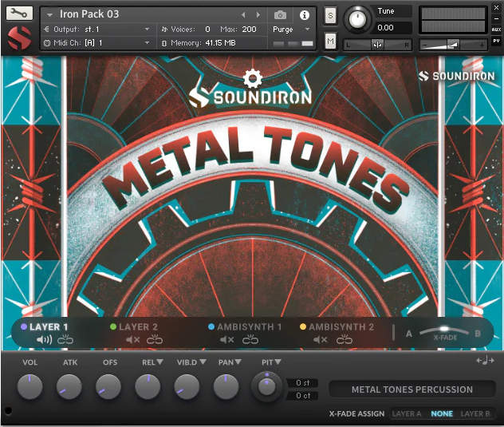504x427 pixels.
Task: Open the VIB.D dropdown arrow
Action: coord(203,362)
